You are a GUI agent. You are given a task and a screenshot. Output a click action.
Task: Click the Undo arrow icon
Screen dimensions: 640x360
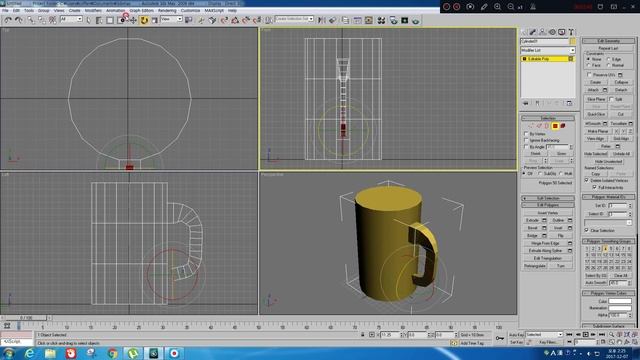(x=8, y=20)
